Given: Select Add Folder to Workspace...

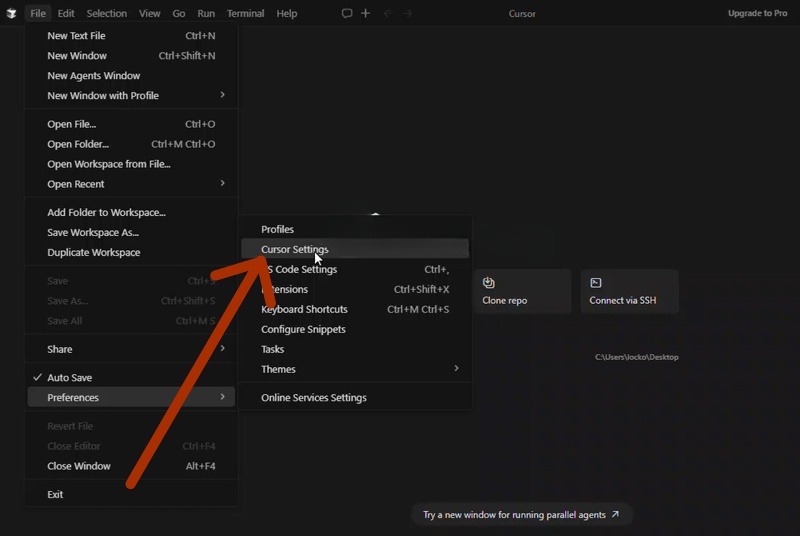Looking at the screenshot, I should click(x=131, y=212).
